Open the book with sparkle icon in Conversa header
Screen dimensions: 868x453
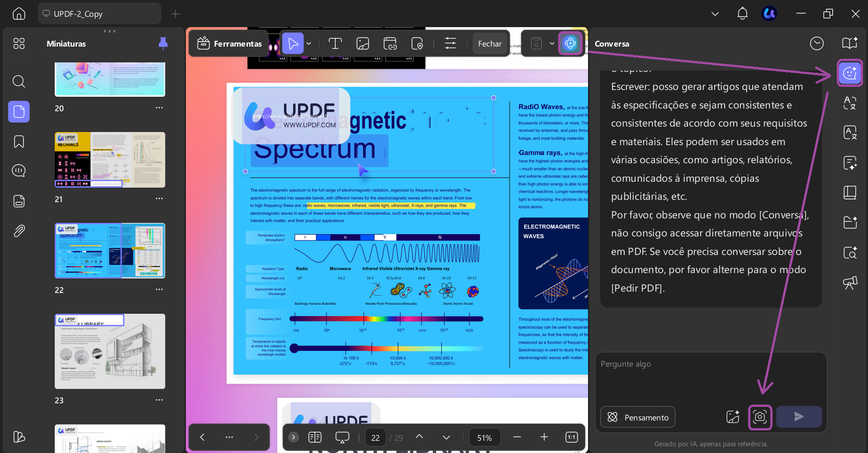pos(850,43)
